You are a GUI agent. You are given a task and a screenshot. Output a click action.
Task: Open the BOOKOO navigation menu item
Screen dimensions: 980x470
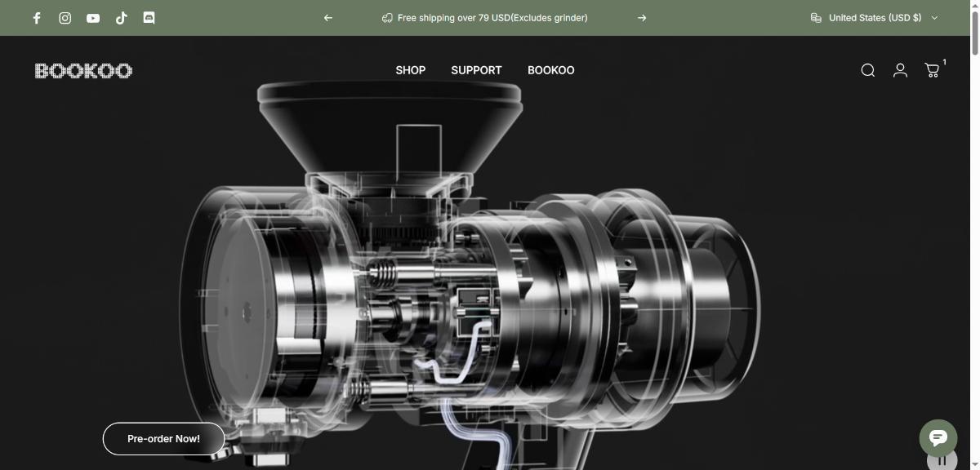[550, 70]
